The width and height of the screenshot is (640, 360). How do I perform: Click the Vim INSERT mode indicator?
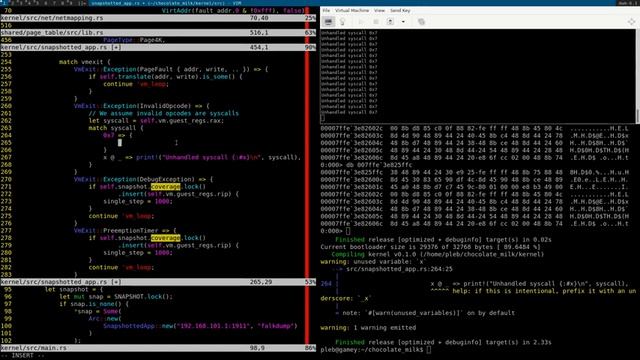point(22,356)
